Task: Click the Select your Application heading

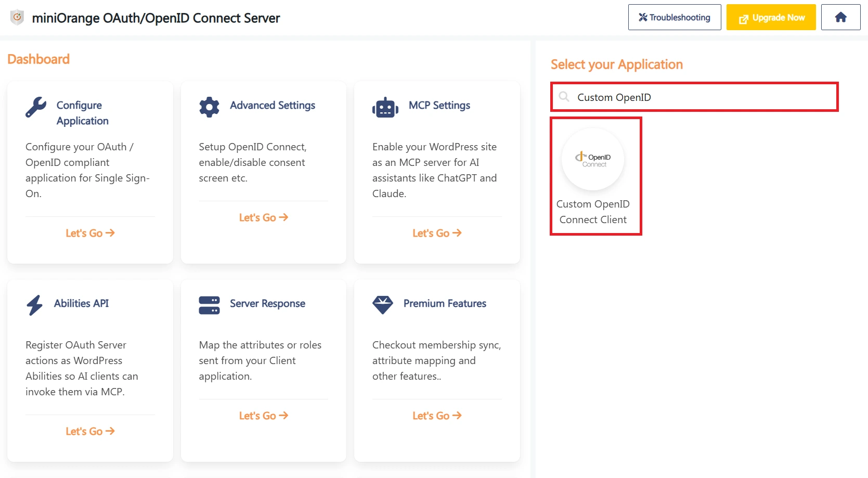Action: tap(617, 64)
